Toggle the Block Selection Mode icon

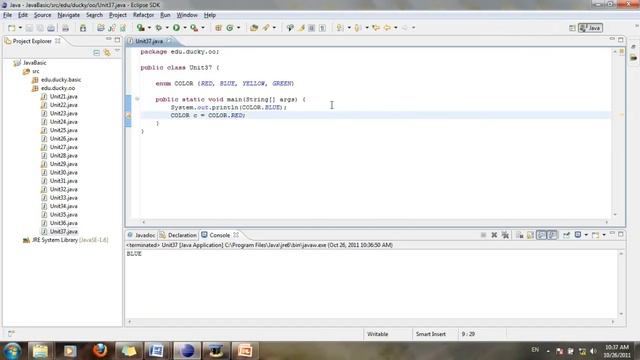tap(311, 28)
